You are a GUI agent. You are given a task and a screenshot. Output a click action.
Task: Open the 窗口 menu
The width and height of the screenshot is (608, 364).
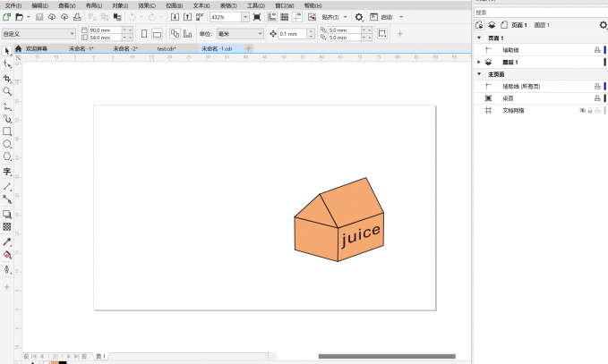click(x=284, y=5)
